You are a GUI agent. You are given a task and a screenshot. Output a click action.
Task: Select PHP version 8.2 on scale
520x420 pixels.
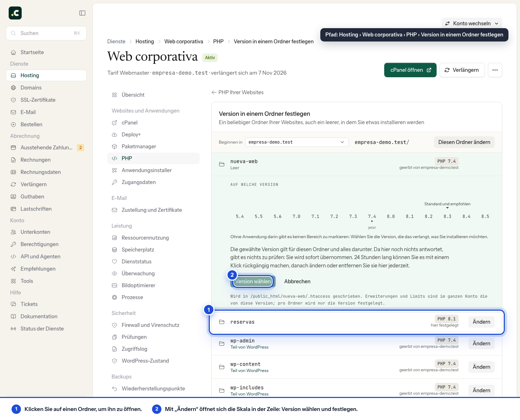coord(429,216)
